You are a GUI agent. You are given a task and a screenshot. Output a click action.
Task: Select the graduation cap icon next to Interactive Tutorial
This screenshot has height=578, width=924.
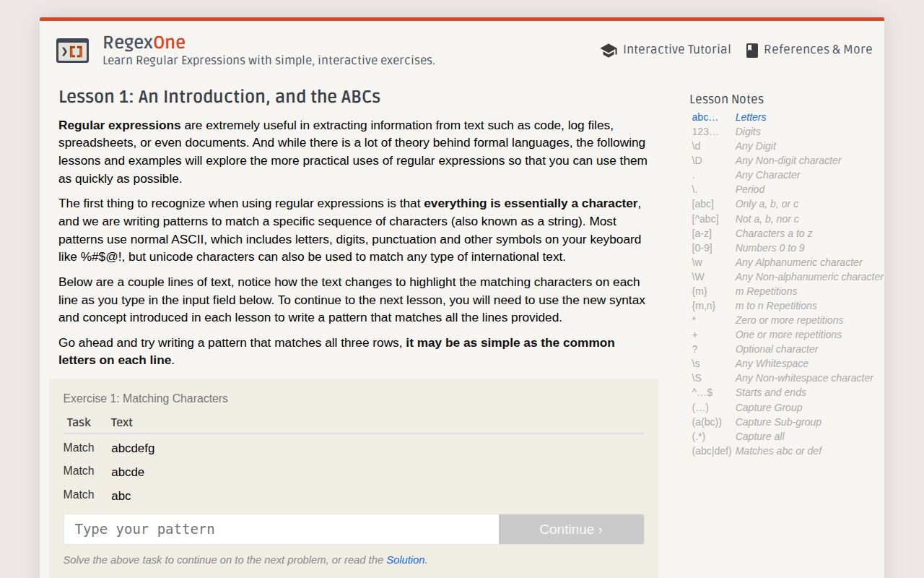pyautogui.click(x=609, y=50)
